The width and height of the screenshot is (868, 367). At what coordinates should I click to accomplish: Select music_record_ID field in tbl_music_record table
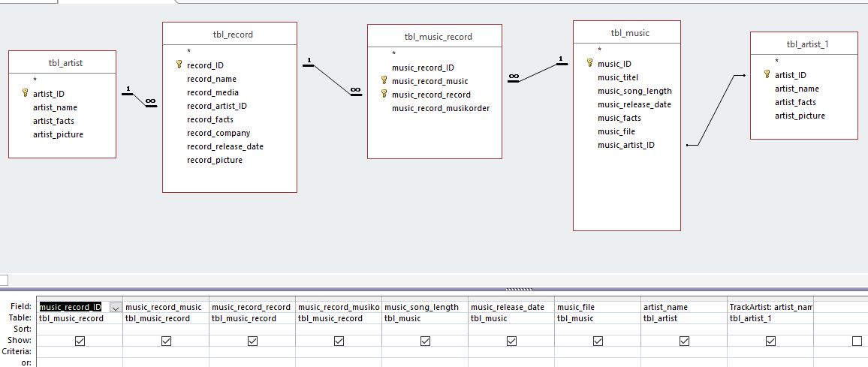tap(423, 68)
